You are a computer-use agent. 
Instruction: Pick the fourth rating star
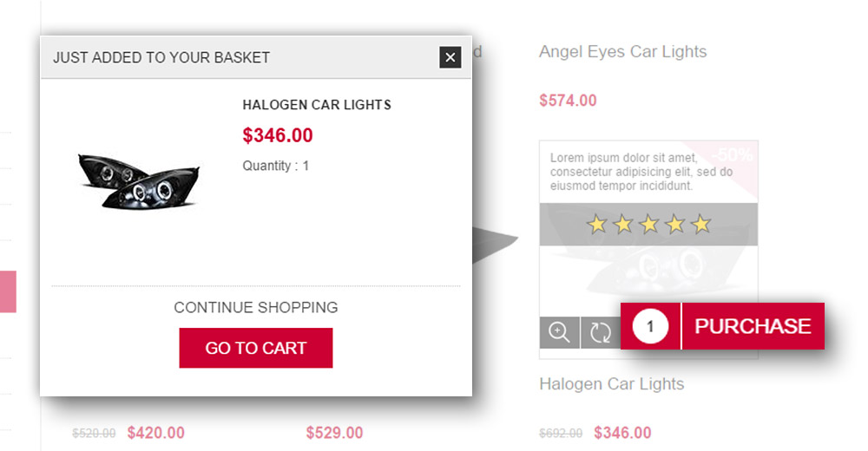click(675, 225)
